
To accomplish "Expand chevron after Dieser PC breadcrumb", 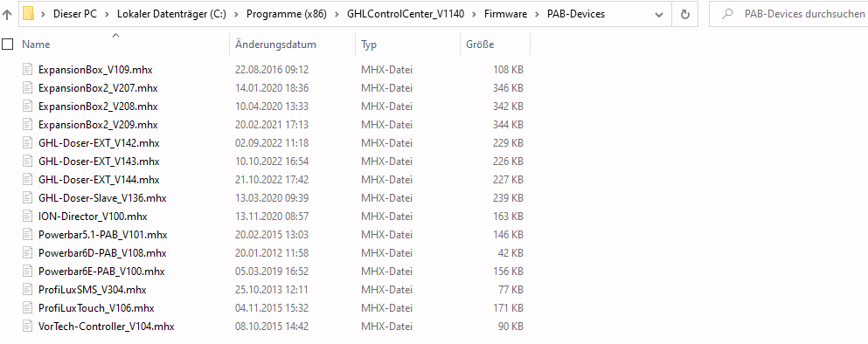I will click(107, 15).
